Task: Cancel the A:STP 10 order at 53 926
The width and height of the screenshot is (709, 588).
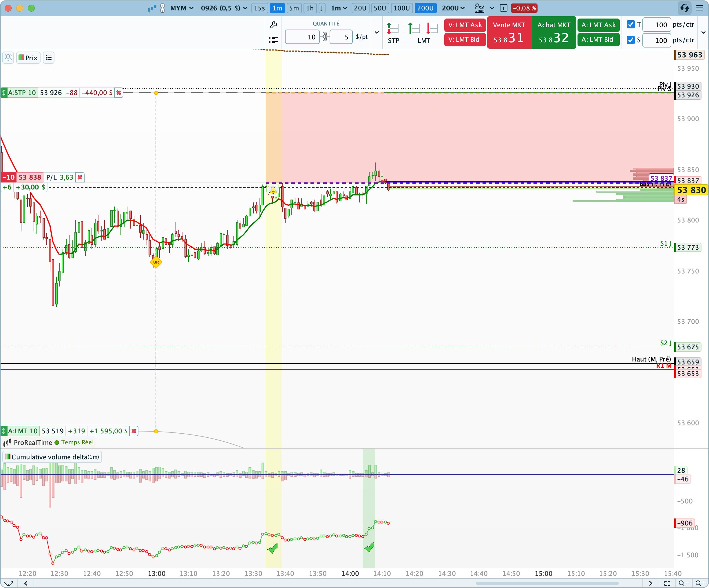Action: (x=118, y=92)
